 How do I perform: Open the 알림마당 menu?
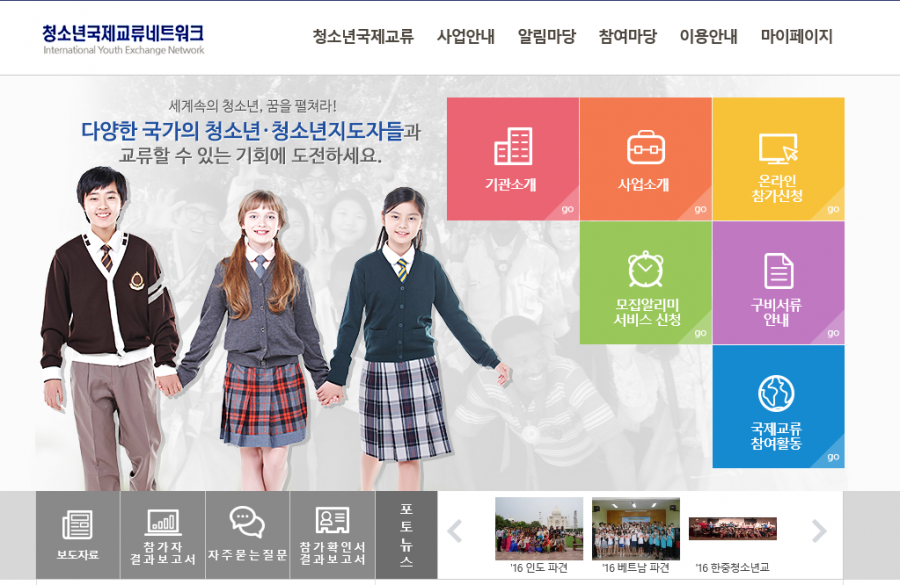[x=546, y=36]
